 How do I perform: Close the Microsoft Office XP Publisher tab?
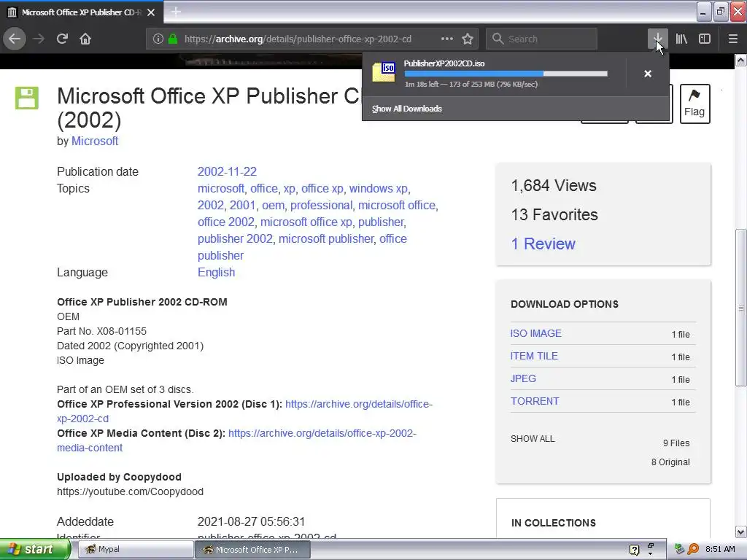click(151, 12)
